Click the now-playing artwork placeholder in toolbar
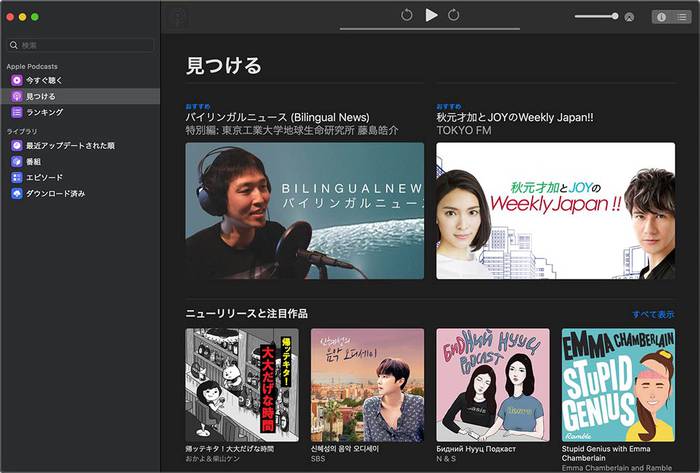Screen dimensions: 700x473 (178, 18)
